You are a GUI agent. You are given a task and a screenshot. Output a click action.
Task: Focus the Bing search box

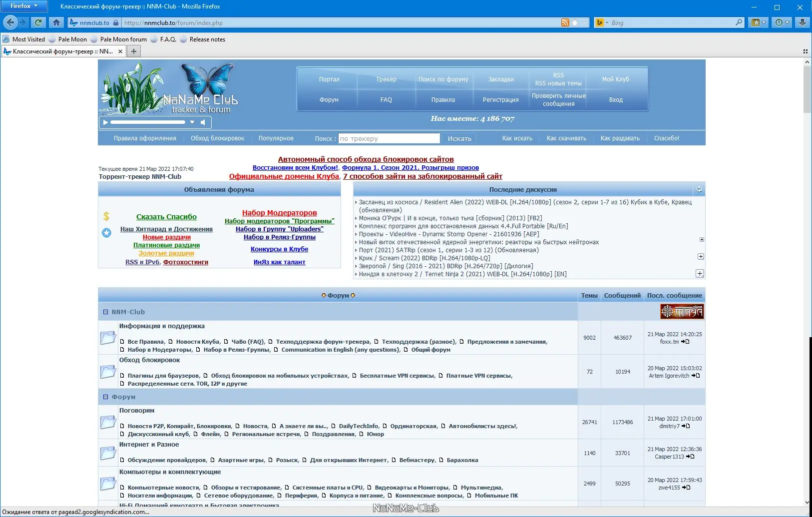point(672,22)
